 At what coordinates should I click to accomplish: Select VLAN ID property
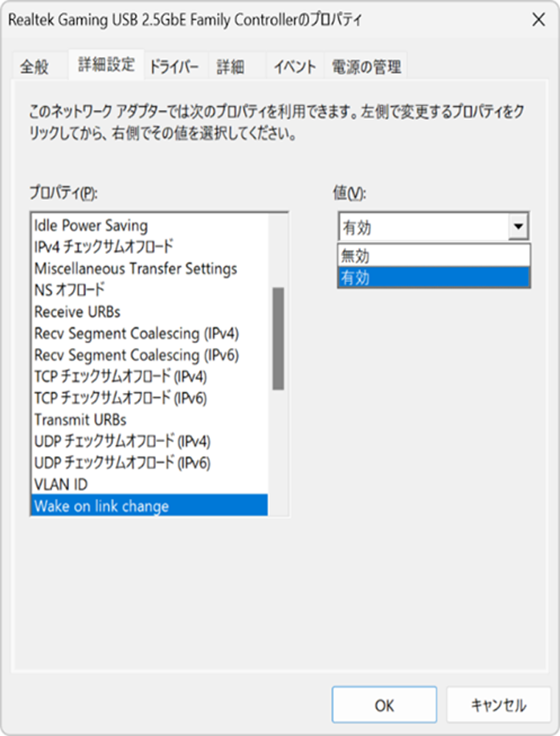pos(149,485)
